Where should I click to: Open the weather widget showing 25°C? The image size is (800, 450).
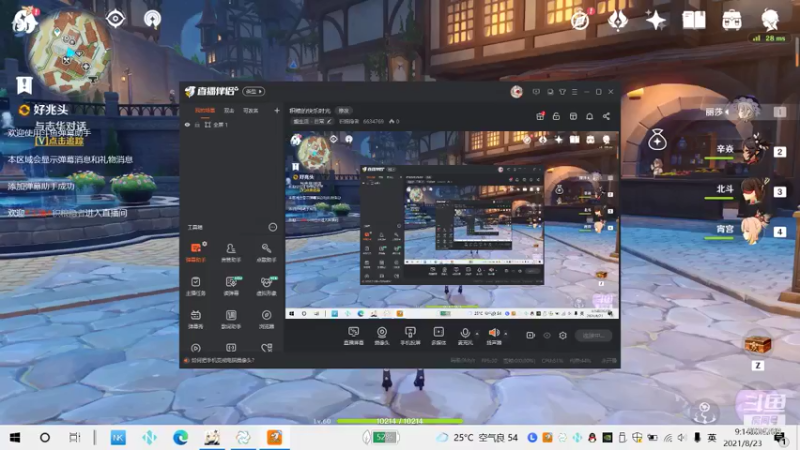(477, 438)
